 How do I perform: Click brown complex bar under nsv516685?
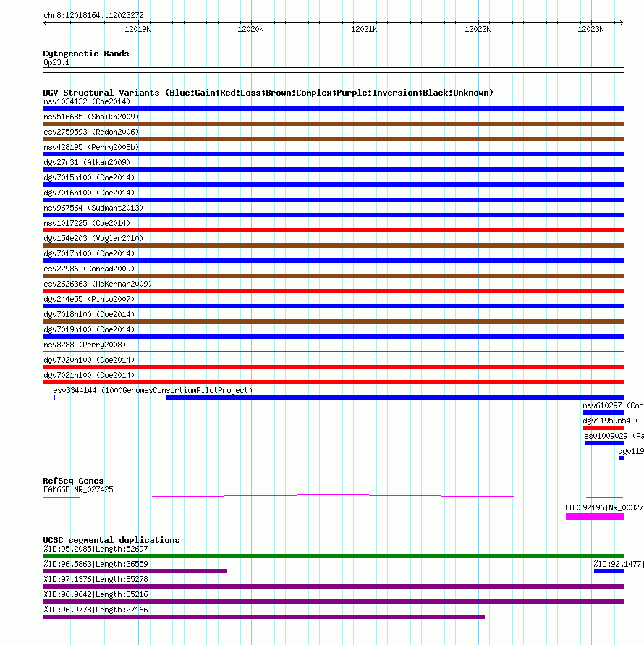pyautogui.click(x=333, y=124)
